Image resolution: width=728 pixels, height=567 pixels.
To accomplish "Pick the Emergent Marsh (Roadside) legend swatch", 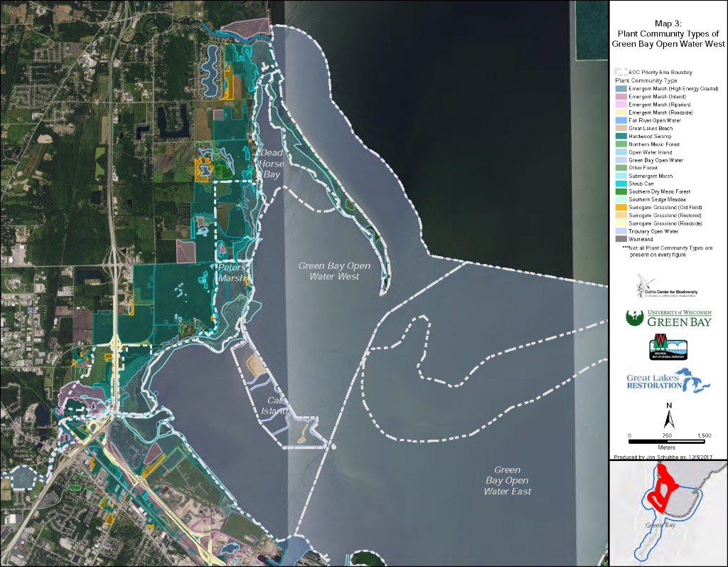I will pyautogui.click(x=621, y=112).
